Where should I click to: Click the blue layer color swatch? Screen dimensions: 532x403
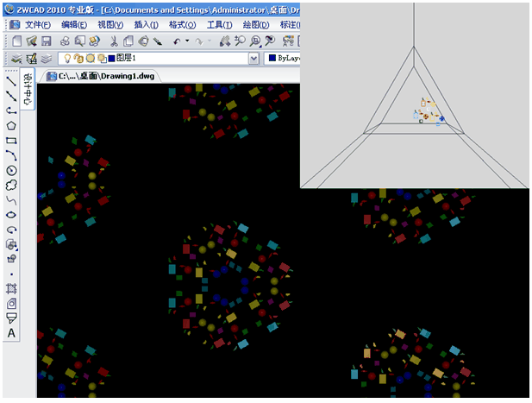[x=111, y=59]
